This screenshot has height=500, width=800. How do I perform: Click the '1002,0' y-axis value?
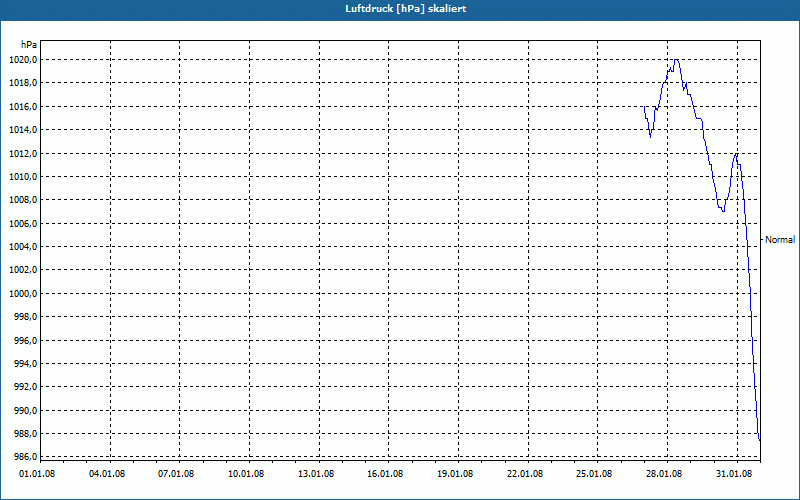23,270
